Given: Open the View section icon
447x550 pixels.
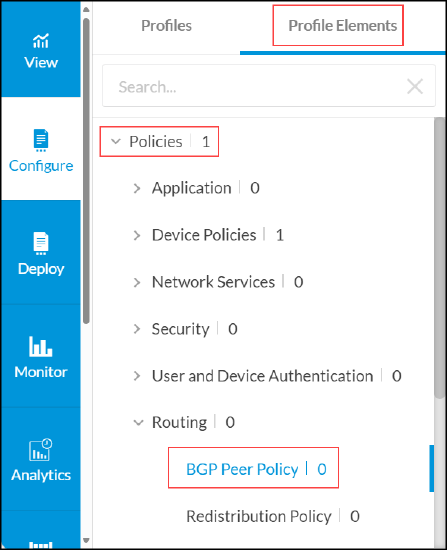Looking at the screenshot, I should [41, 41].
